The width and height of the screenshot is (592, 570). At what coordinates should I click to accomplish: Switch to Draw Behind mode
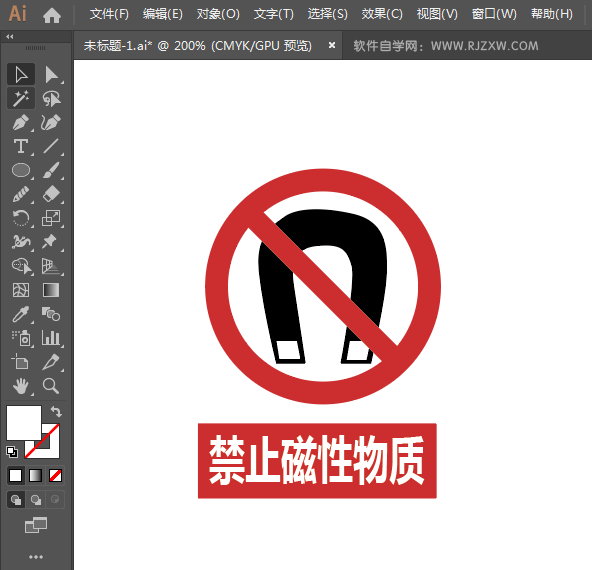36,500
